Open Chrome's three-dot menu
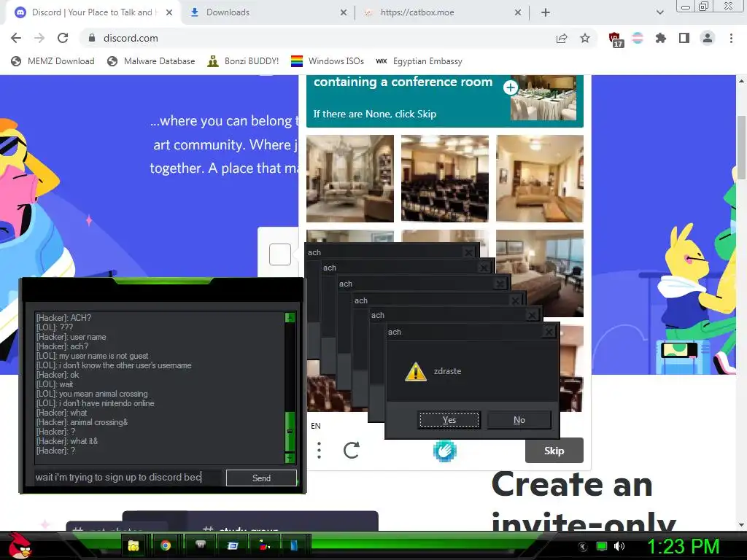 point(731,38)
